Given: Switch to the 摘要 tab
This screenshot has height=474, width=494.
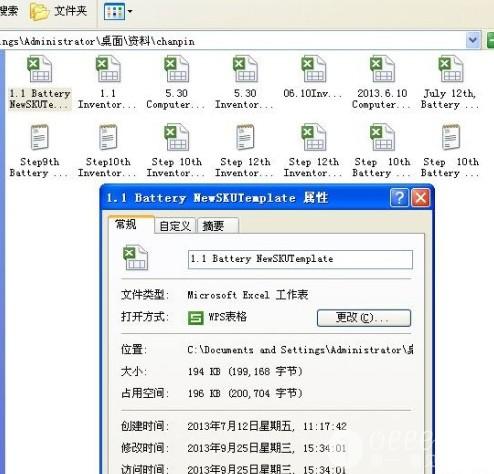Looking at the screenshot, I should (218, 226).
